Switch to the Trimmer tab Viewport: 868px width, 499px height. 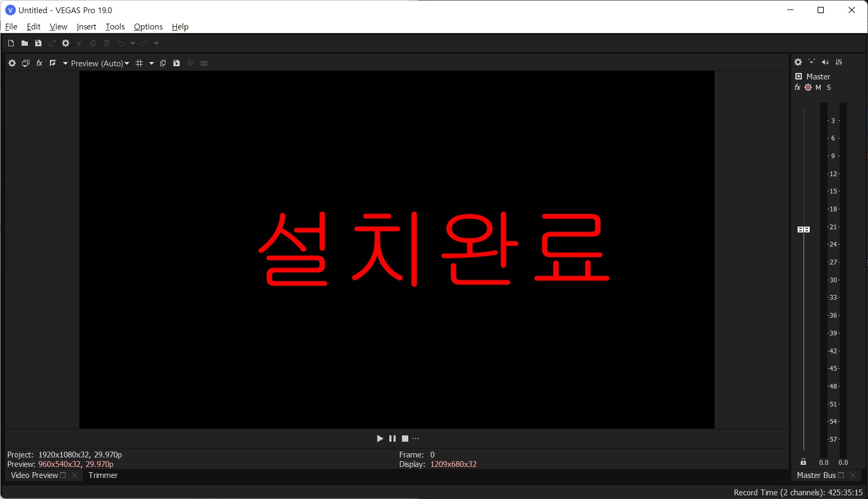pyautogui.click(x=102, y=475)
